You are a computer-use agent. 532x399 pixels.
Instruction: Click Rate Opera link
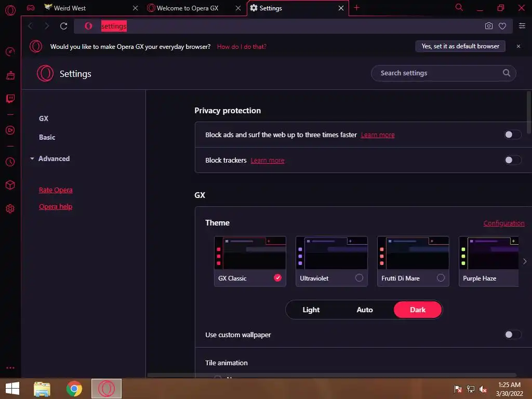tap(56, 190)
